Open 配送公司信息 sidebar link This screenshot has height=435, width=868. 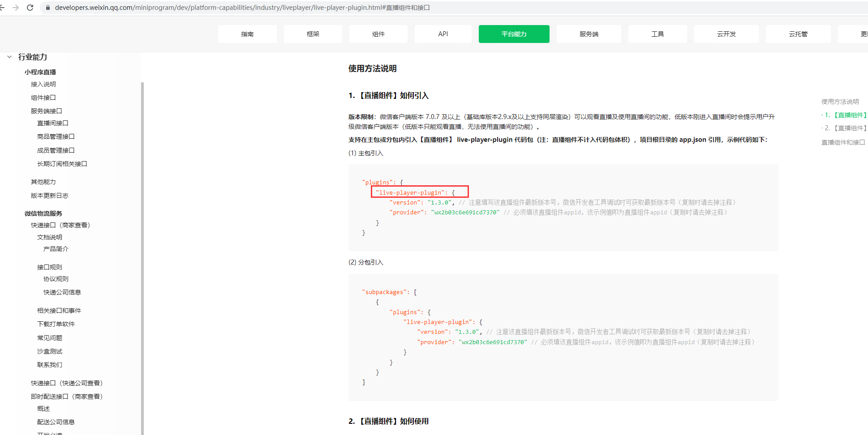56,422
